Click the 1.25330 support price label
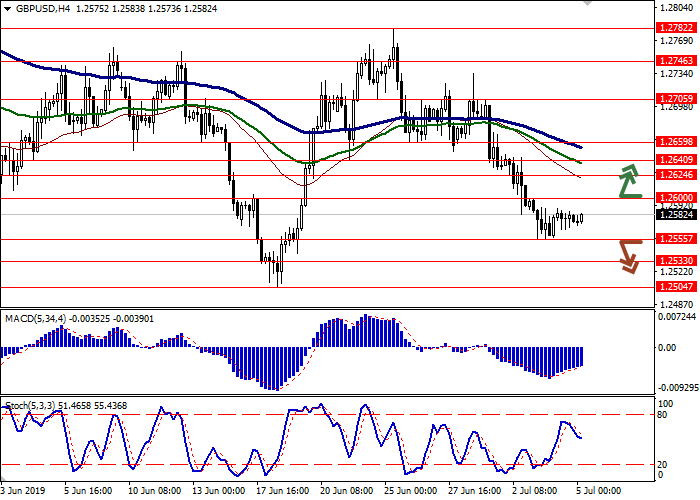This screenshot has height=500, width=700. [x=677, y=261]
